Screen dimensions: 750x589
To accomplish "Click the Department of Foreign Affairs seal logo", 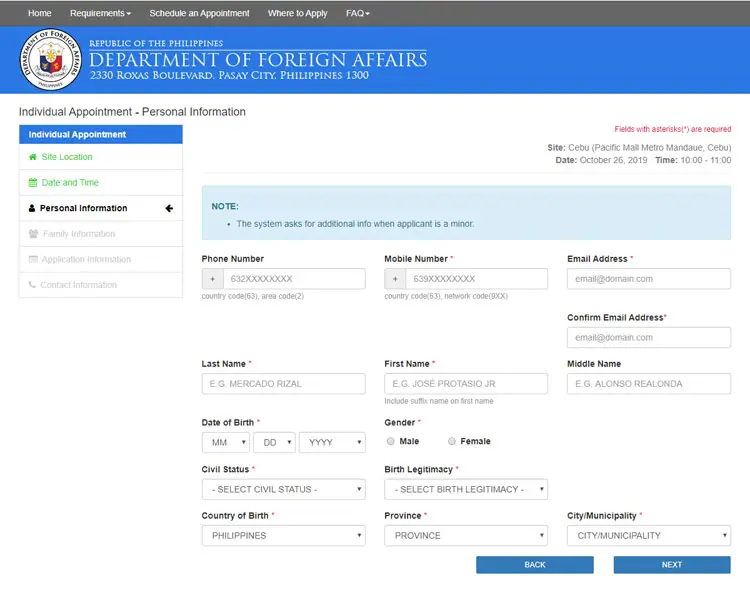I will coord(50,60).
